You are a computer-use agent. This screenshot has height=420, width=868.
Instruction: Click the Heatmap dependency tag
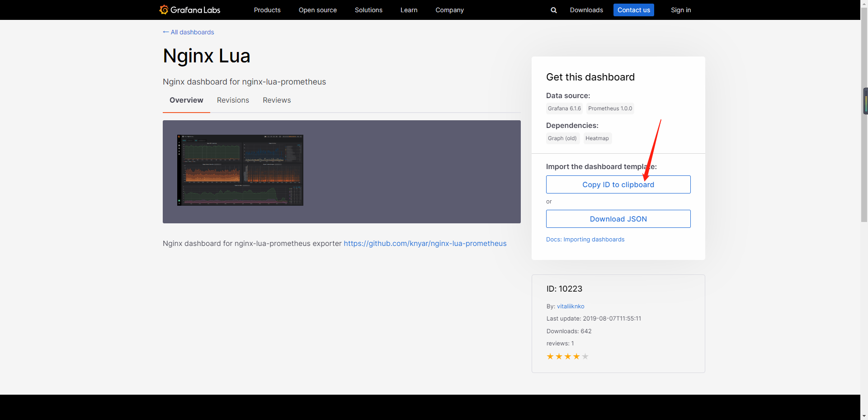[597, 138]
